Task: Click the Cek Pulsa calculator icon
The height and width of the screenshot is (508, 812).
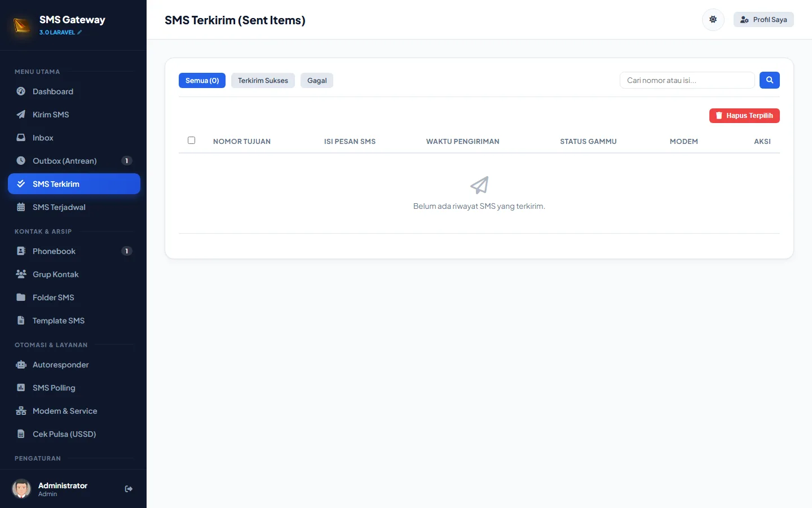Action: pos(21,434)
